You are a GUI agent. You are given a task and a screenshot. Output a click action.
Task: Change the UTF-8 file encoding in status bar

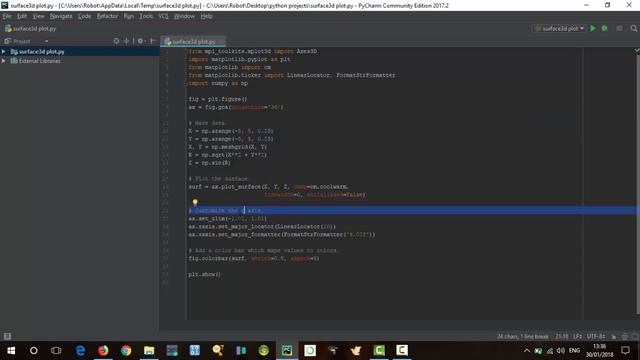[596, 336]
